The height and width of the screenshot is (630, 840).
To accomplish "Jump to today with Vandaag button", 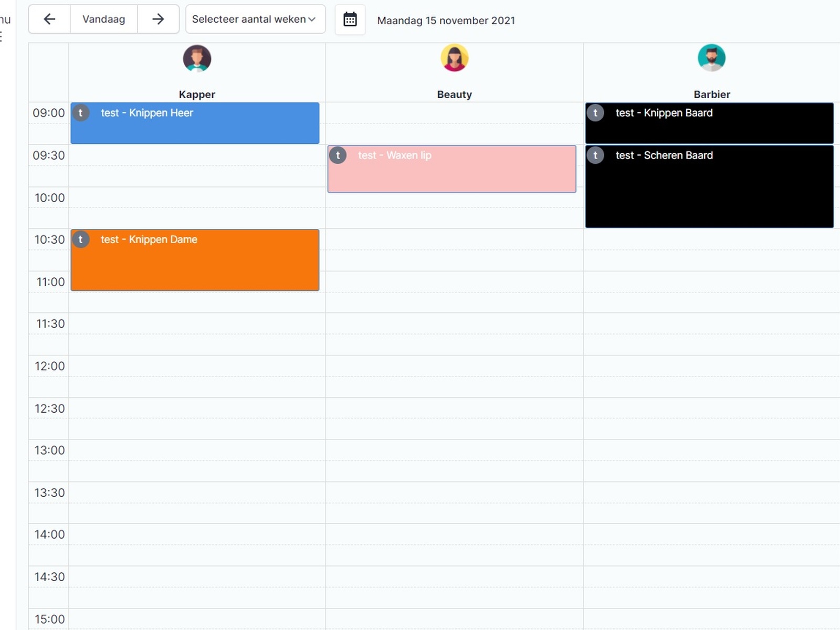I will click(104, 19).
